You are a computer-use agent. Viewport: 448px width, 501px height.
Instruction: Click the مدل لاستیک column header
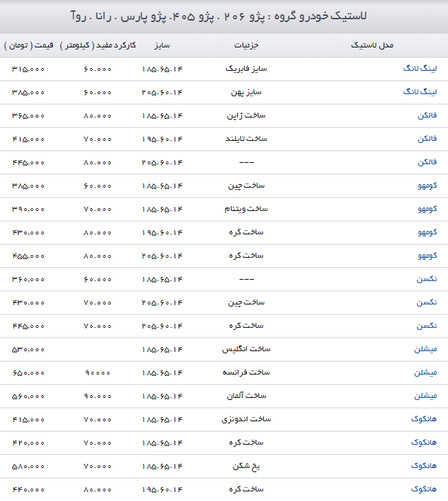(372, 45)
